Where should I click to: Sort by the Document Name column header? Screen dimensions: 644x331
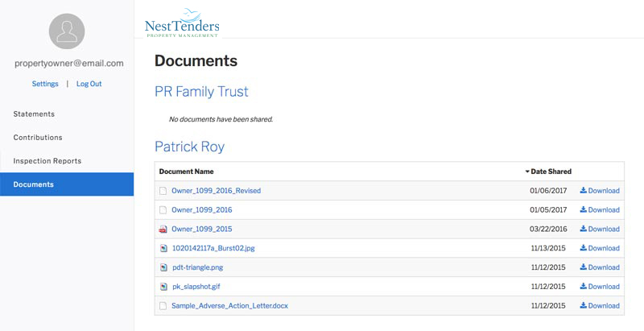(186, 172)
